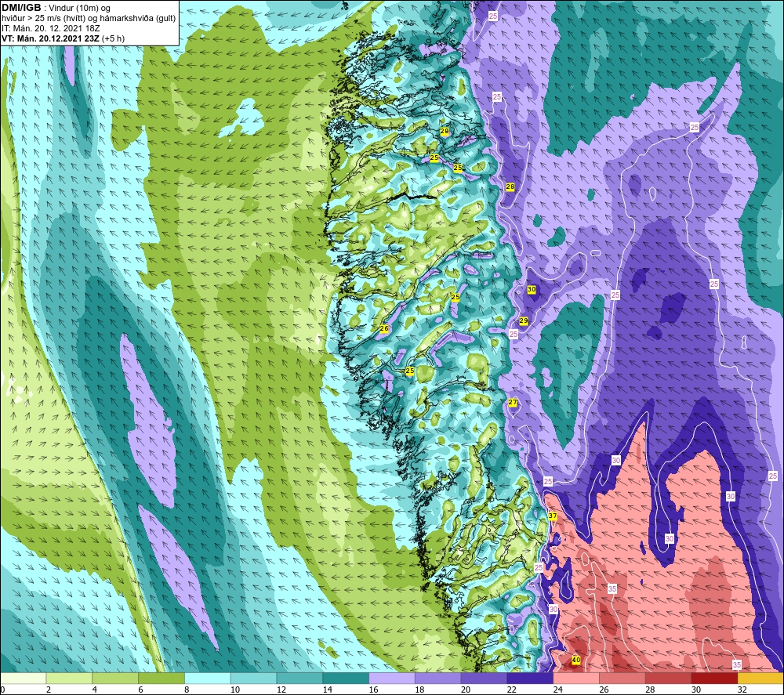
Task: Click the yellow 30 max gust label
Action: [532, 289]
